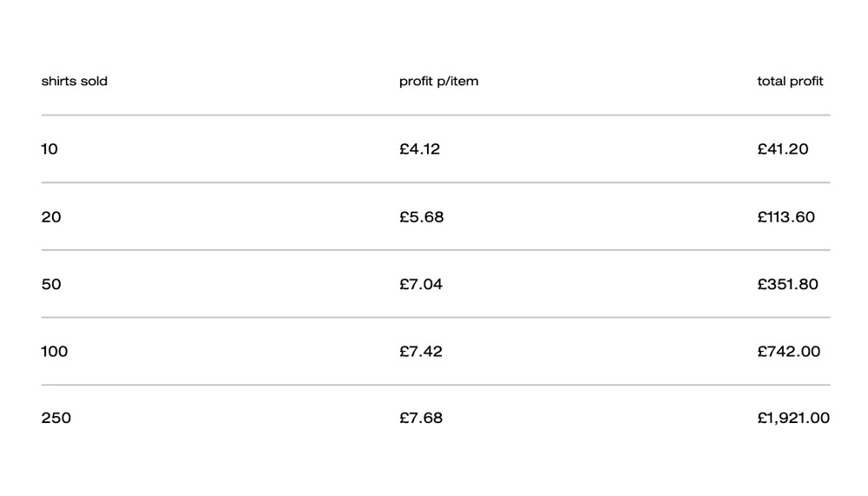Select the 100 shirts sold cell
This screenshot has width=868, height=496.
pos(54,352)
